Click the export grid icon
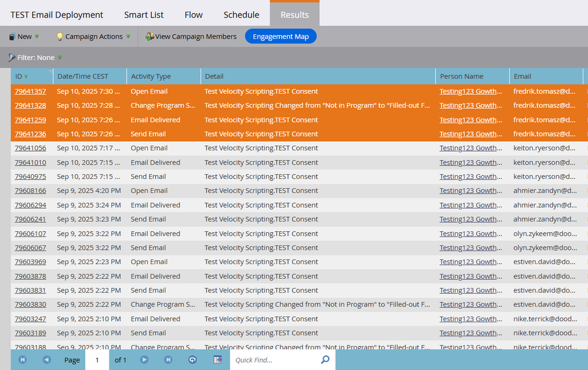Screen dimensions: 588x370 pos(218,360)
